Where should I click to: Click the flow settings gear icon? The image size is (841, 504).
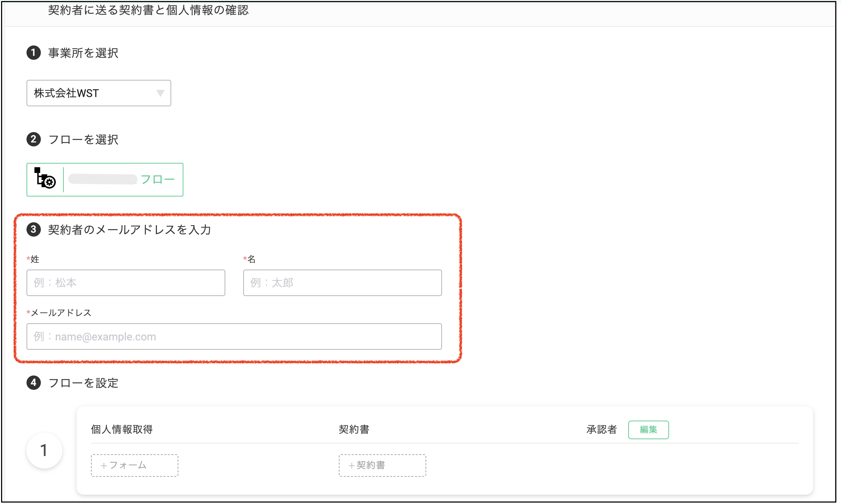pyautogui.click(x=45, y=178)
